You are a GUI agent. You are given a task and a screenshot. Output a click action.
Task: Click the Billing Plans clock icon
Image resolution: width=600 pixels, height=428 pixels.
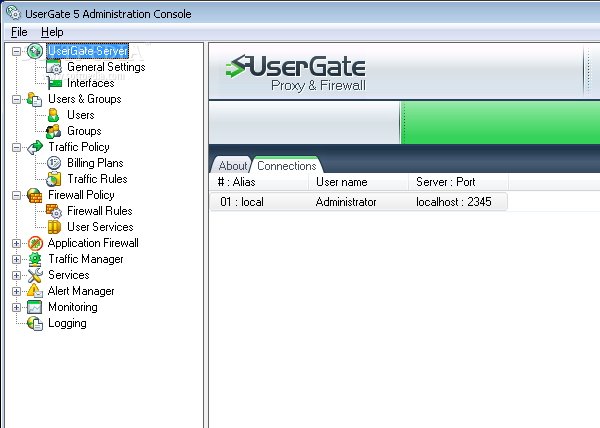tap(54, 163)
